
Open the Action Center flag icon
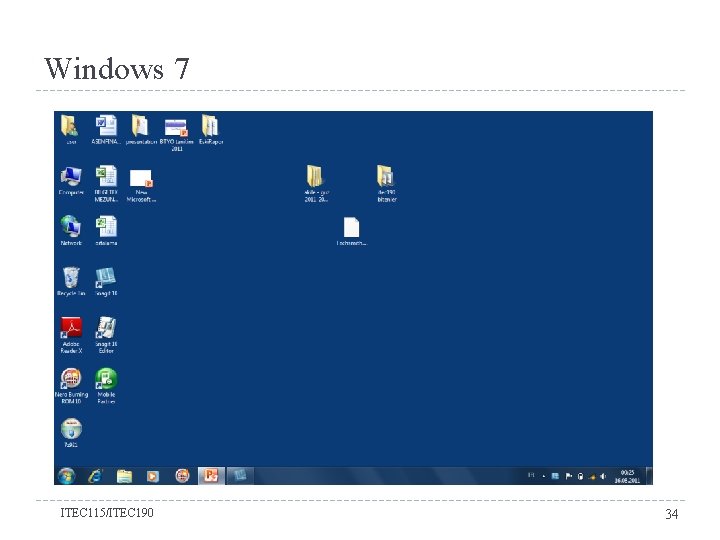[568, 476]
